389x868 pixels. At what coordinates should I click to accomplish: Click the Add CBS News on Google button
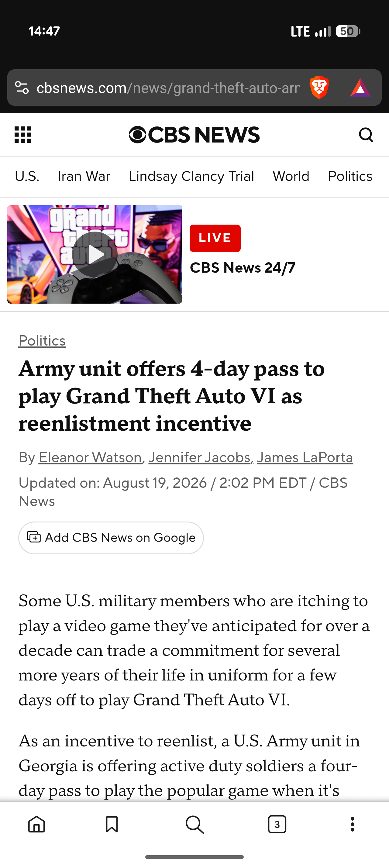pos(111,538)
